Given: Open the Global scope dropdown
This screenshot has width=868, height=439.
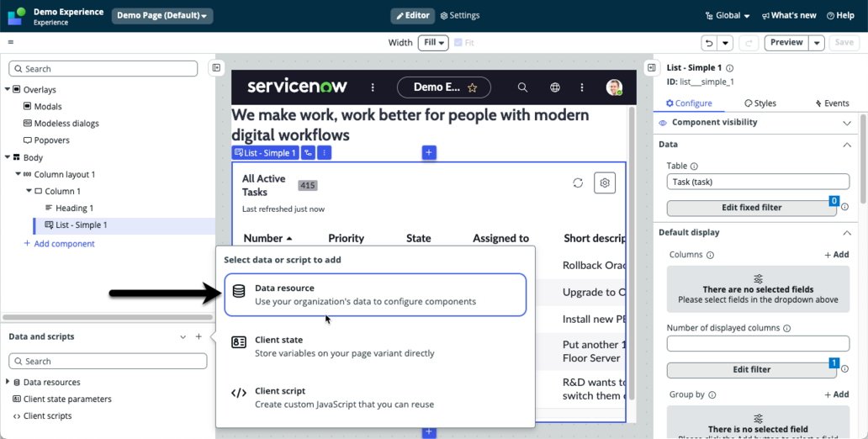Looking at the screenshot, I should coord(728,15).
